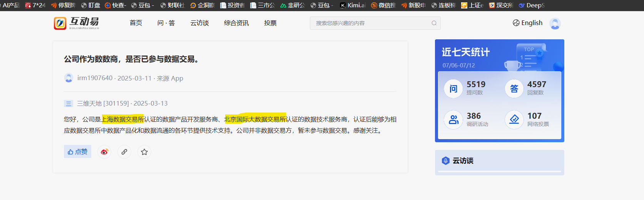Image resolution: width=644 pixels, height=200 pixels.
Task: Click asker avatar next to irm1907640
Action: click(69, 78)
